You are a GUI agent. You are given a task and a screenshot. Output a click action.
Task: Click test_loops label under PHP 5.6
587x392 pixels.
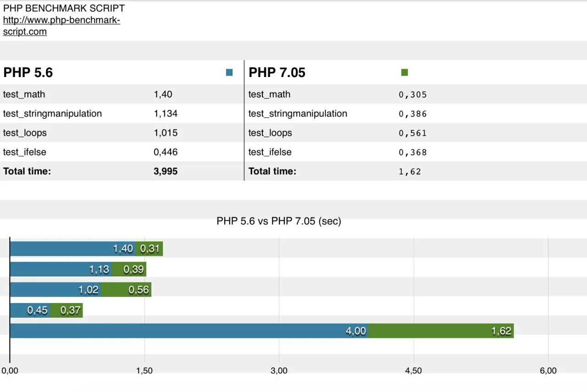click(x=25, y=133)
